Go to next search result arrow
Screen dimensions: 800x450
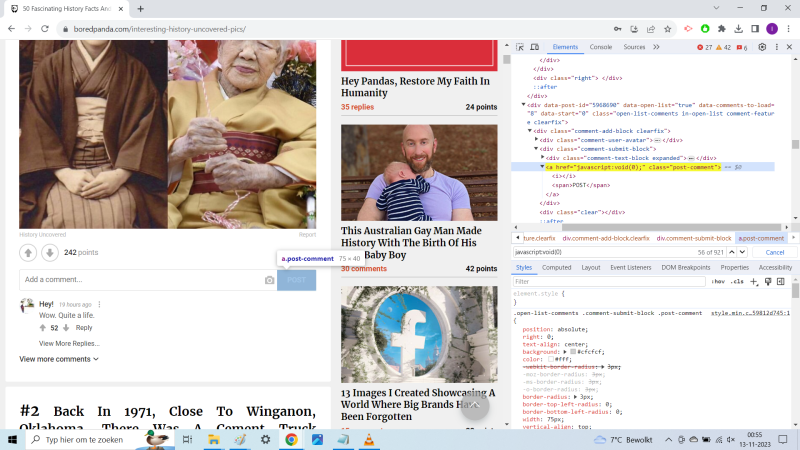[742, 252]
